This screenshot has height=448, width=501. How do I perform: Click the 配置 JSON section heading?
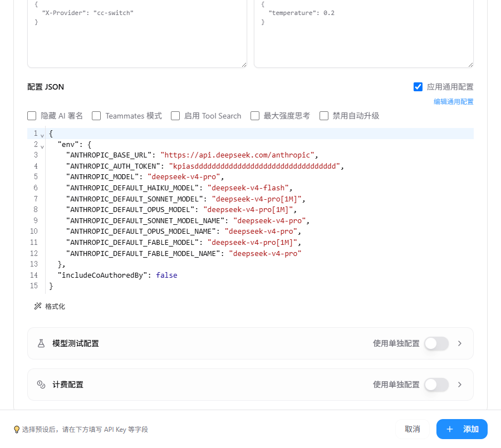click(x=46, y=87)
